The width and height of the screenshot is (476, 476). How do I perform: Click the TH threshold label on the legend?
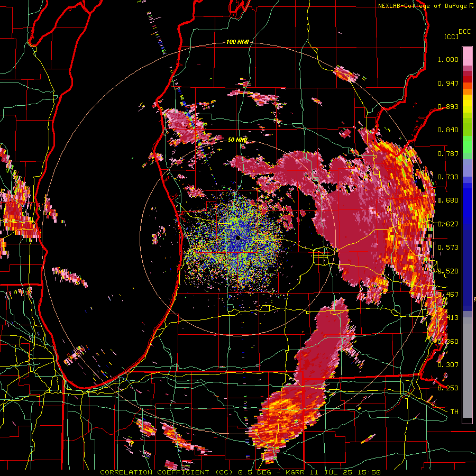[454, 412]
